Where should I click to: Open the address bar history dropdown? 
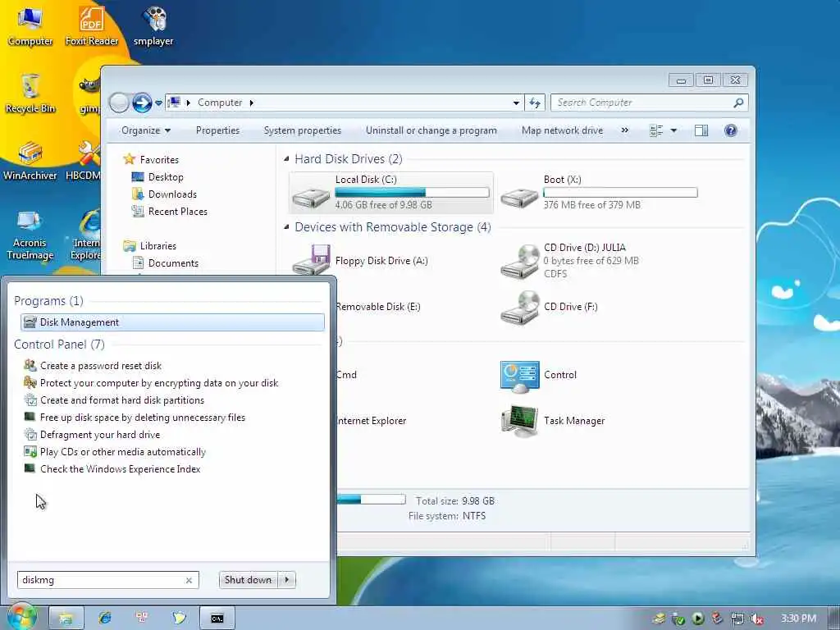[x=516, y=103]
